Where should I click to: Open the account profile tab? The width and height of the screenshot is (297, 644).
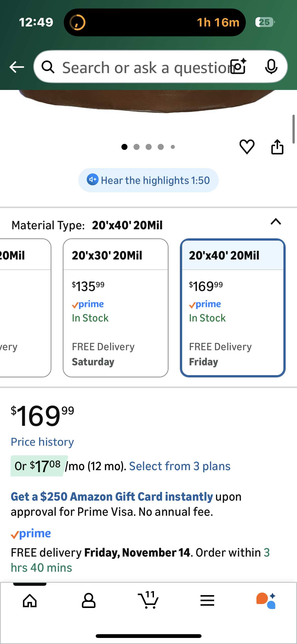[x=89, y=601]
